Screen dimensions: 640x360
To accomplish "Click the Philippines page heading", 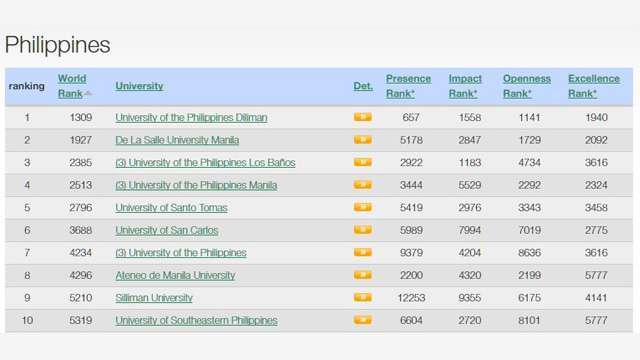I will pos(58,44).
